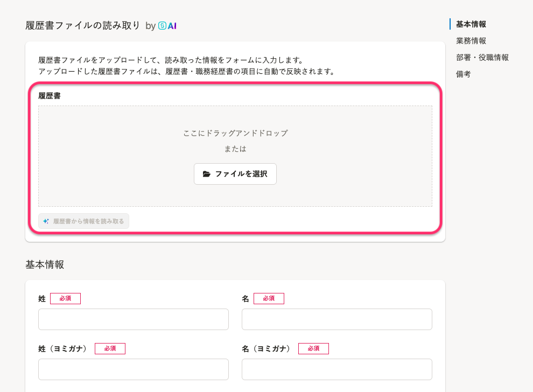
Task: Click the 名（ヨミガナ） input field
Action: click(x=337, y=369)
